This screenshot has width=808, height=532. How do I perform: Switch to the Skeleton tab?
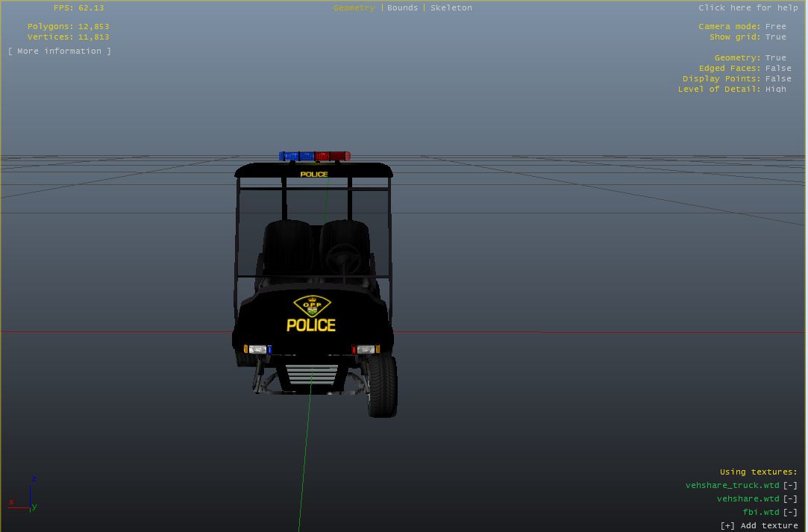click(451, 7)
